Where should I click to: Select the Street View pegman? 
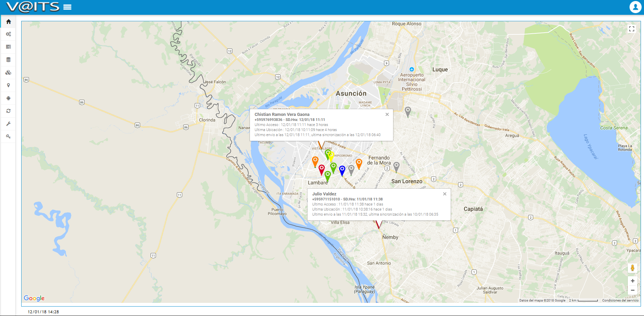click(633, 268)
